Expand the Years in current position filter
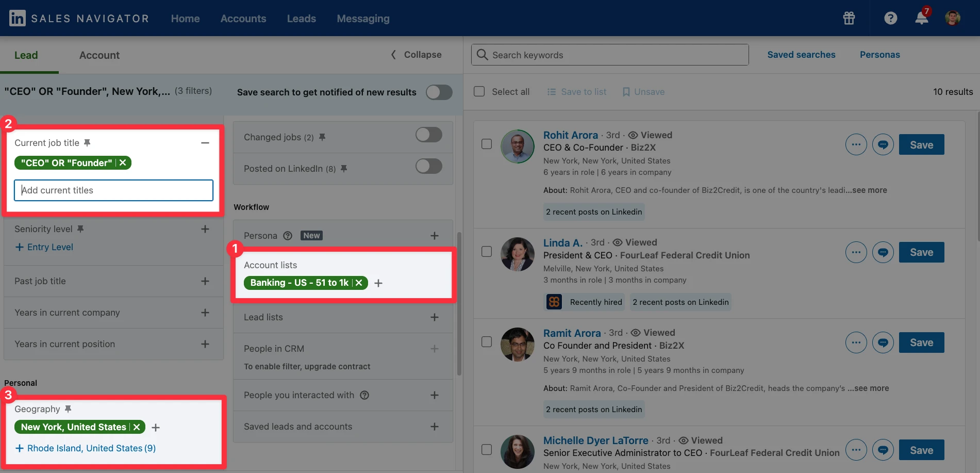 [x=205, y=344]
